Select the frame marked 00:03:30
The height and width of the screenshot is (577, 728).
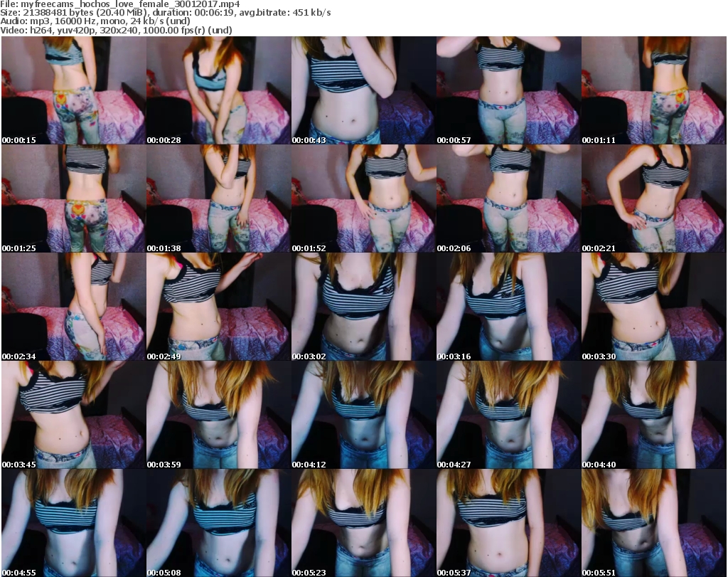[x=654, y=307]
